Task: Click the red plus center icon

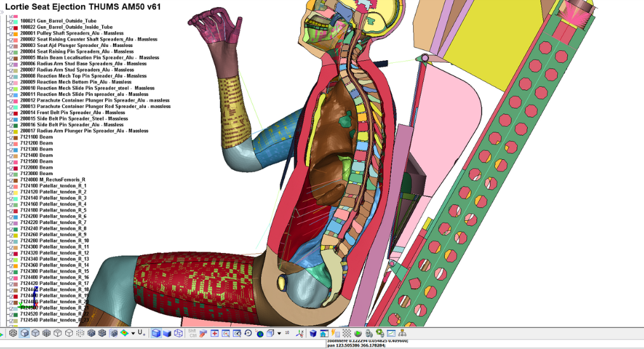Action: coord(214,333)
